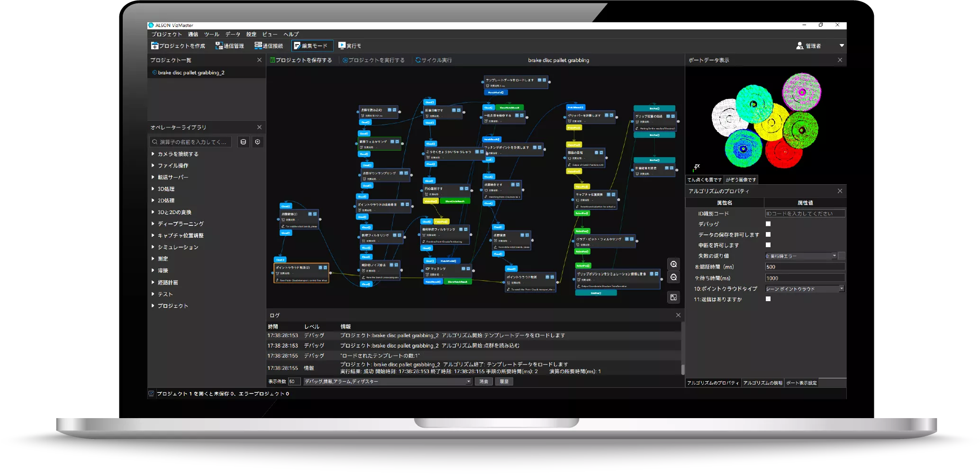The image size is (980, 474).
Task: Zoom out on the node canvas
Action: pyautogui.click(x=673, y=277)
